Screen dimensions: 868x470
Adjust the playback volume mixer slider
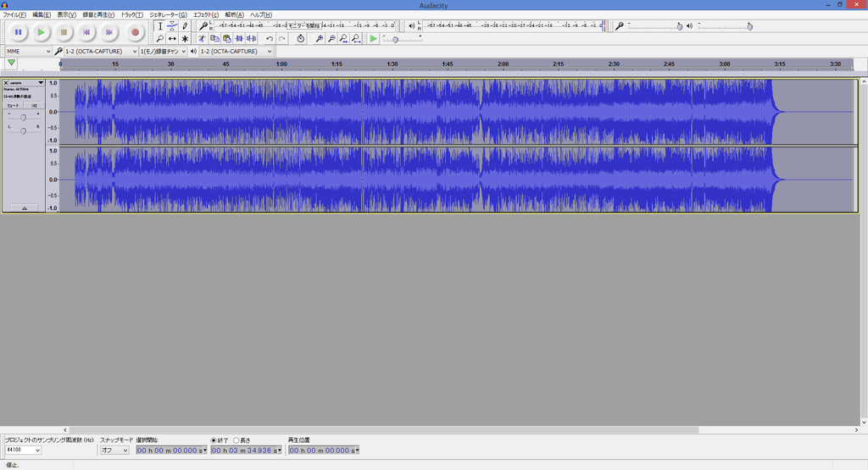[725, 26]
